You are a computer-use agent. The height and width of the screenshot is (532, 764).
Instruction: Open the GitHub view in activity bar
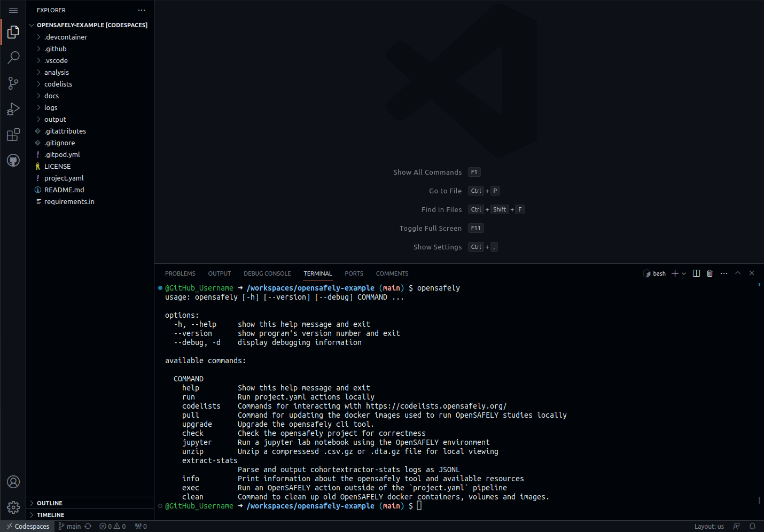[13, 160]
